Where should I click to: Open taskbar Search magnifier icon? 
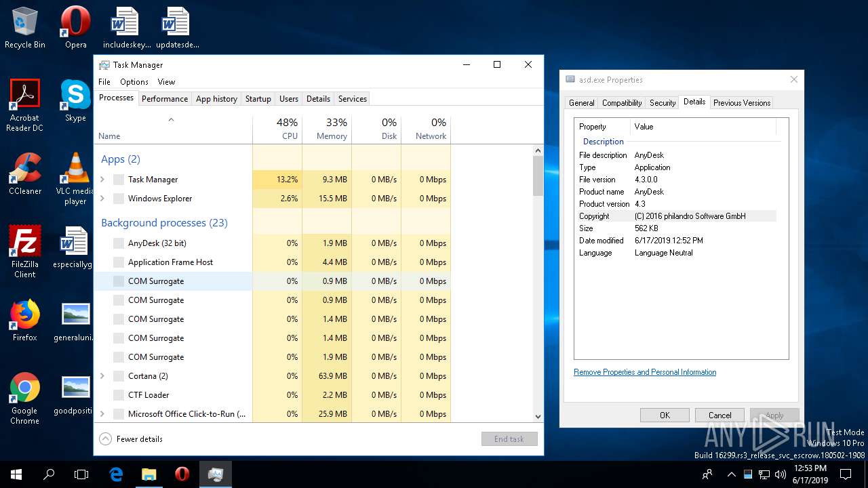(49, 474)
